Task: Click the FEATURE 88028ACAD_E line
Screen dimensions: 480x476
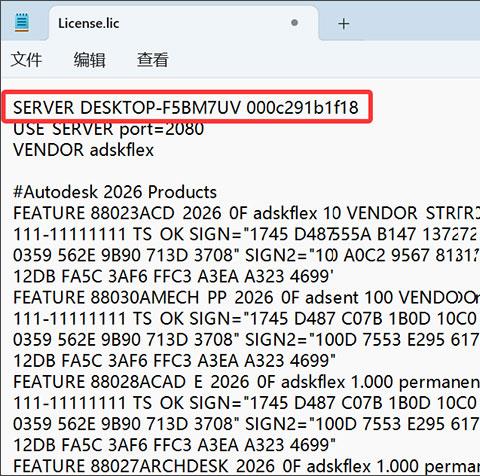Action: 246,382
